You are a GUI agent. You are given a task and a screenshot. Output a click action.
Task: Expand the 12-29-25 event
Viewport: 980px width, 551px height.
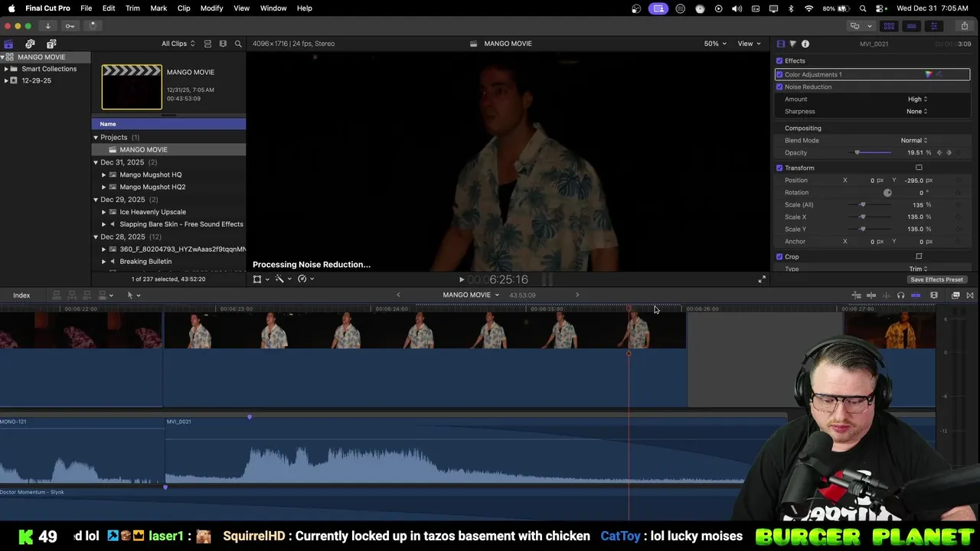click(6, 80)
